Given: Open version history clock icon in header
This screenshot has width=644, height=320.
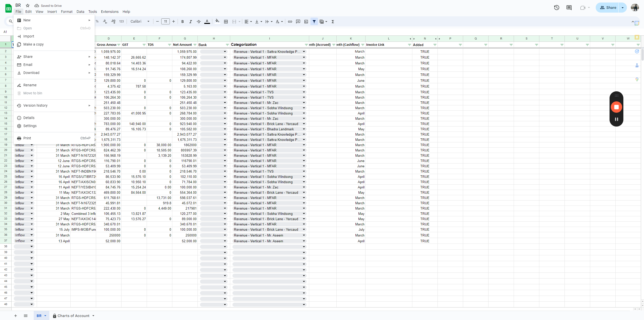Looking at the screenshot, I should tap(556, 8).
